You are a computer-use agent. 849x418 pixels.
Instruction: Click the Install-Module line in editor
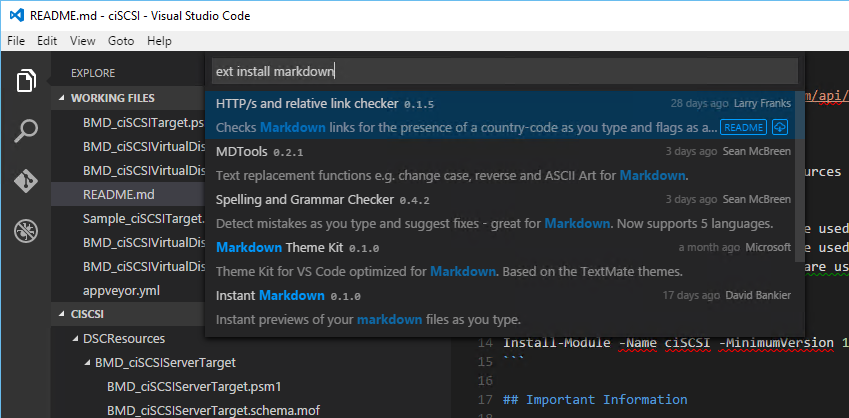coord(676,342)
